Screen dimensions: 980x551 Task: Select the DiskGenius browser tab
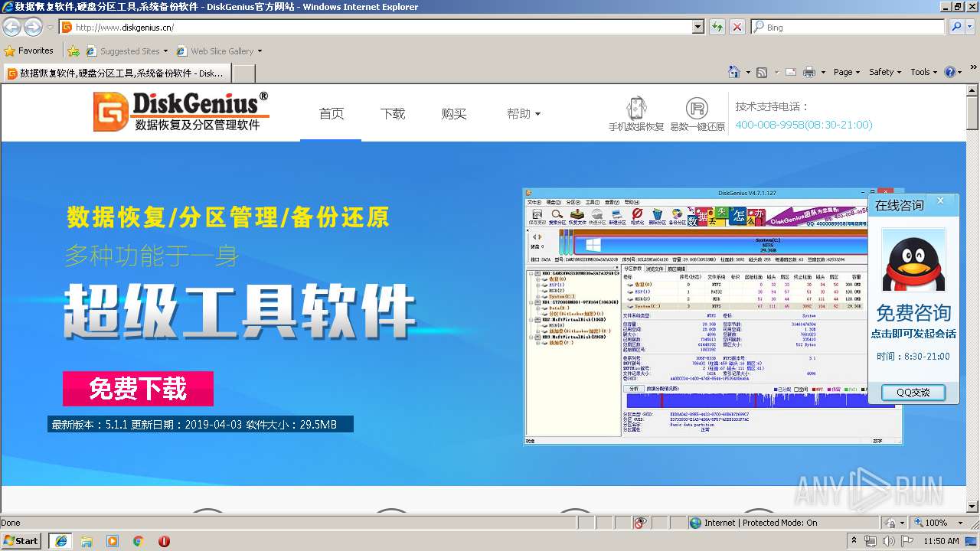point(116,73)
